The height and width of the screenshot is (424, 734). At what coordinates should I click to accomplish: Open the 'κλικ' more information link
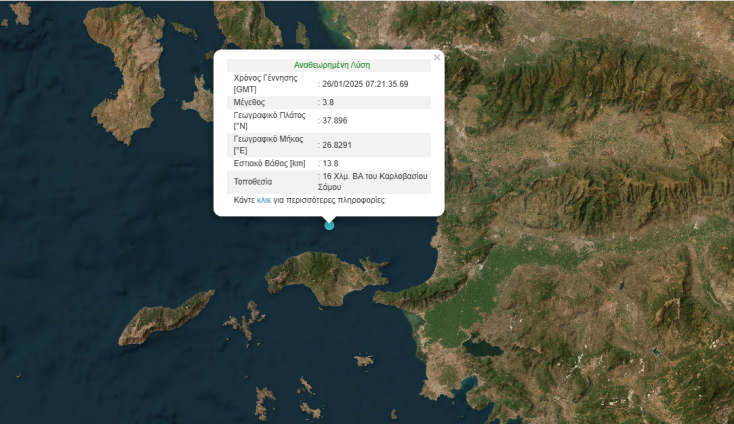click(x=264, y=200)
